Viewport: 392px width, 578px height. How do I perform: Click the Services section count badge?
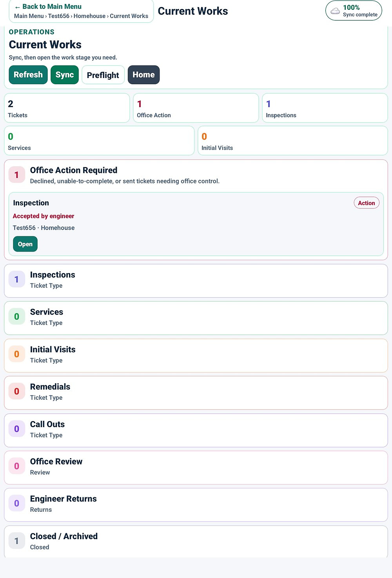click(x=17, y=317)
